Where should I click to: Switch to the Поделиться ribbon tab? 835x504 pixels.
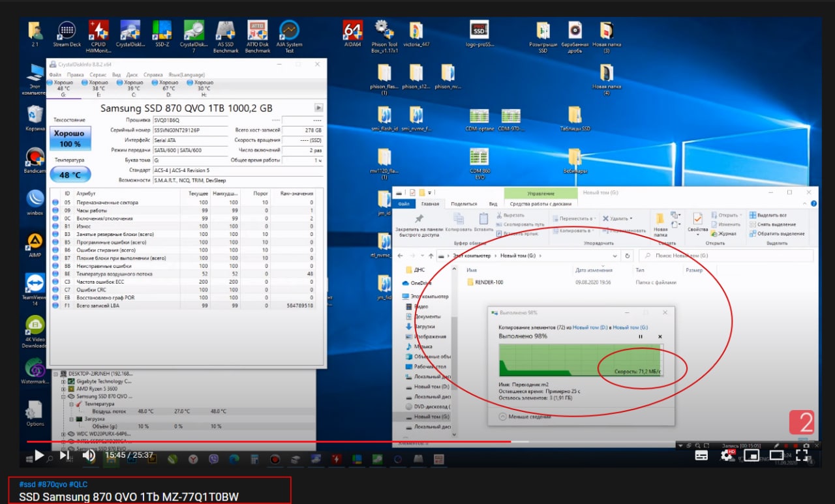(x=464, y=204)
